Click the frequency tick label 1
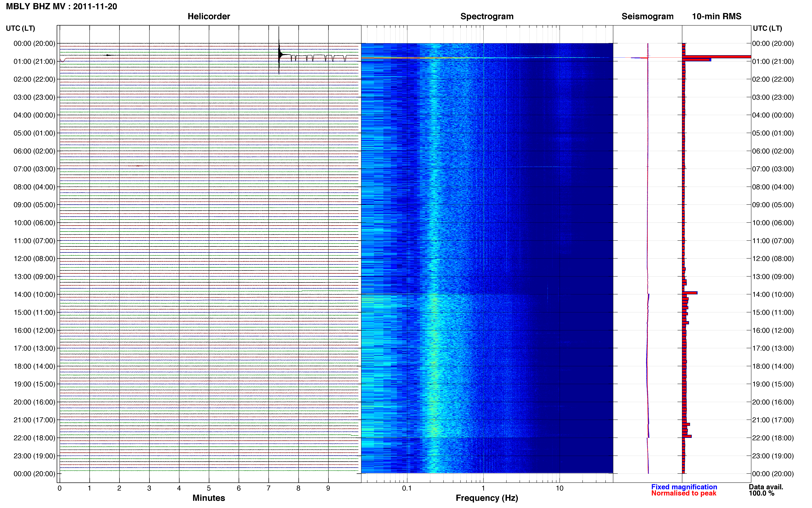This screenshot has width=812, height=508. coord(483,488)
